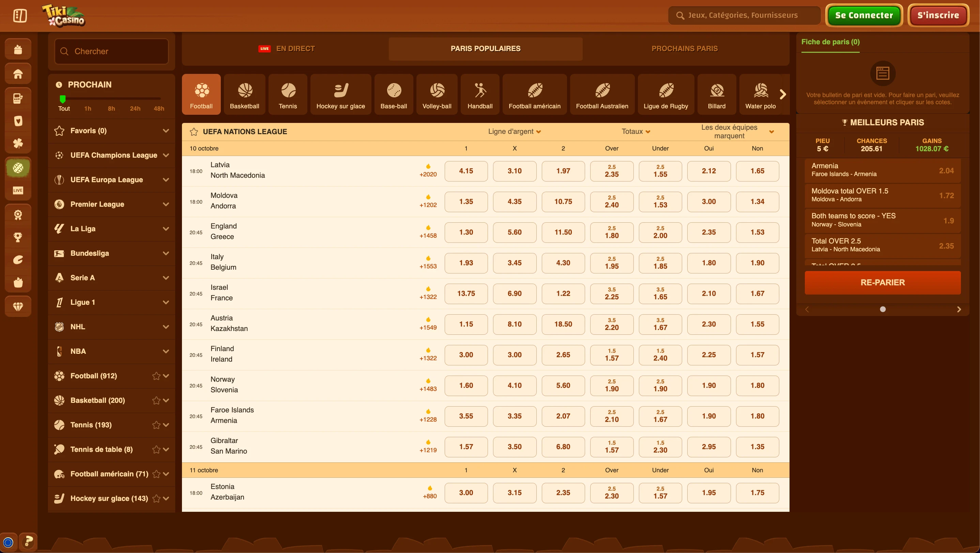
Task: Click the Jeux, Catégories, Fournisseurs search field
Action: (744, 15)
